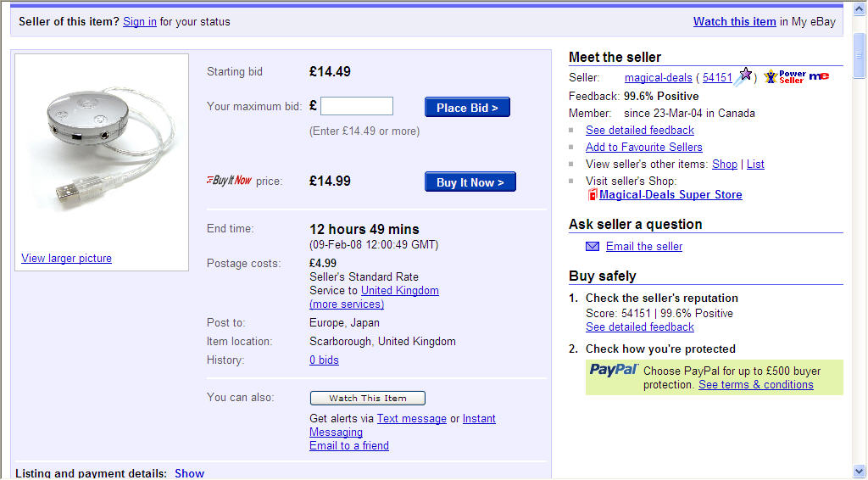Click the purple feedback star icon
868x480 pixels.
pyautogui.click(x=743, y=76)
